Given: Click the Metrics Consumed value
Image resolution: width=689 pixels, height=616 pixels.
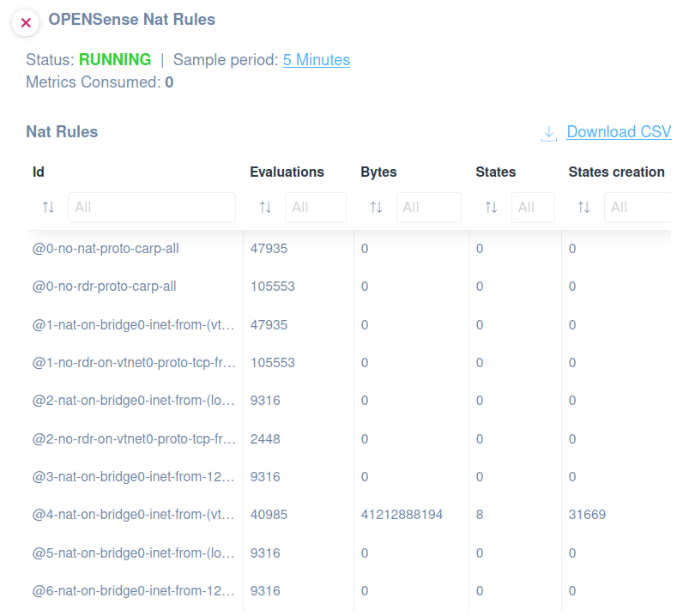Looking at the screenshot, I should [x=169, y=82].
